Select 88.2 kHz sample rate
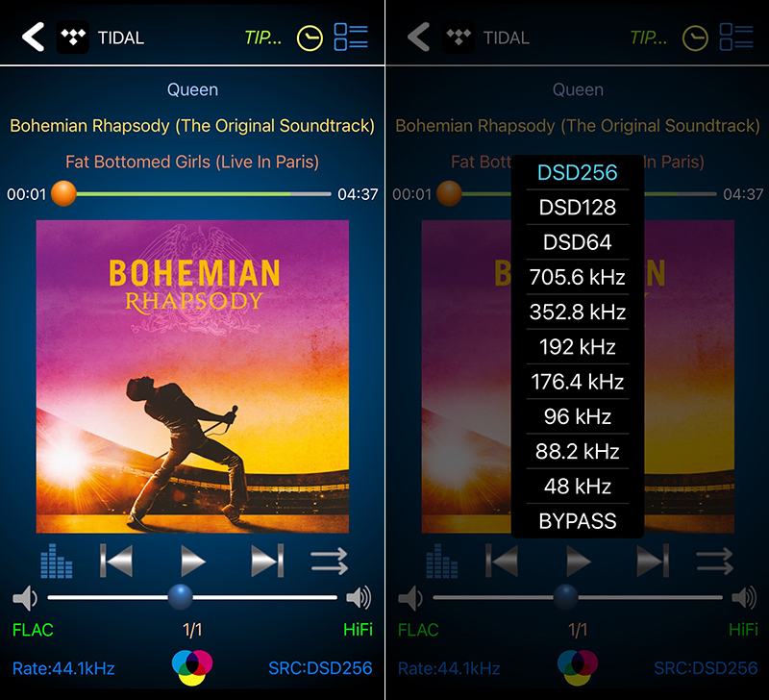This screenshot has height=700, width=769. click(578, 451)
